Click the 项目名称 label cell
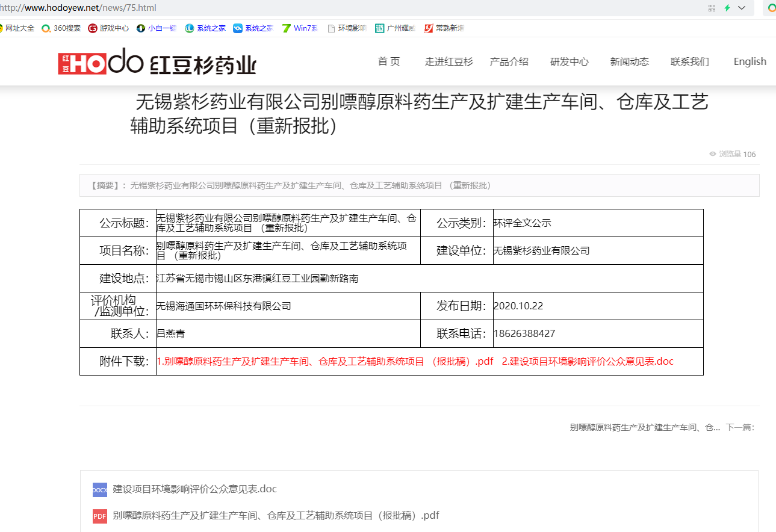Screen dimensions: 776x532 (x=118, y=251)
